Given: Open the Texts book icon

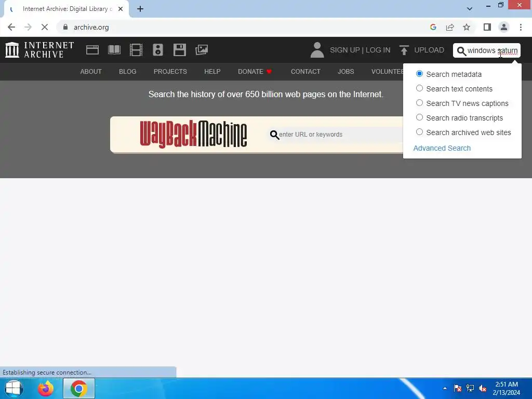Looking at the screenshot, I should point(114,50).
